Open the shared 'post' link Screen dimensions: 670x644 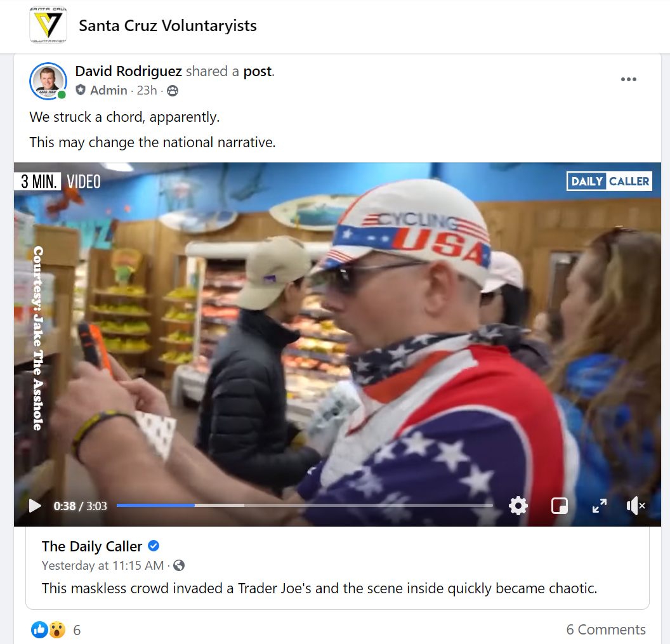(x=258, y=71)
